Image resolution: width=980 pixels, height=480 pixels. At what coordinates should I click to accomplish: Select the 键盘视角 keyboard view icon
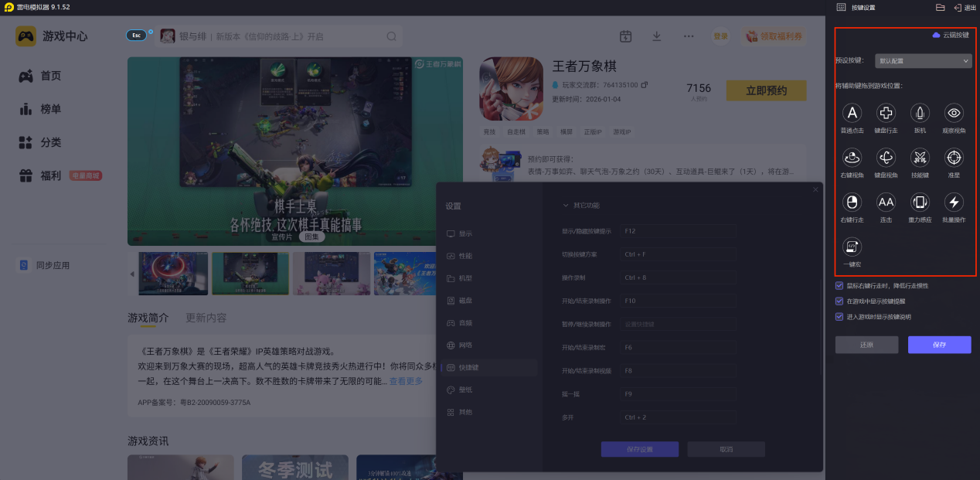(x=886, y=158)
